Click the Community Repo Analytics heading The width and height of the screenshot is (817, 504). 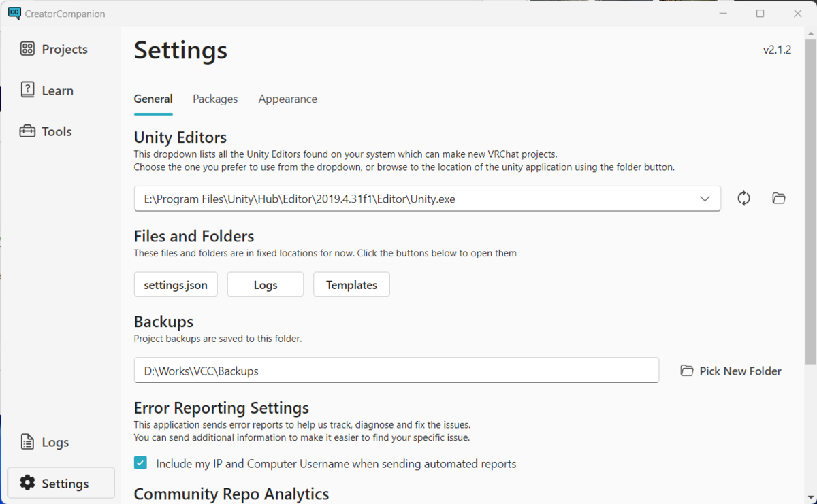[x=231, y=493]
